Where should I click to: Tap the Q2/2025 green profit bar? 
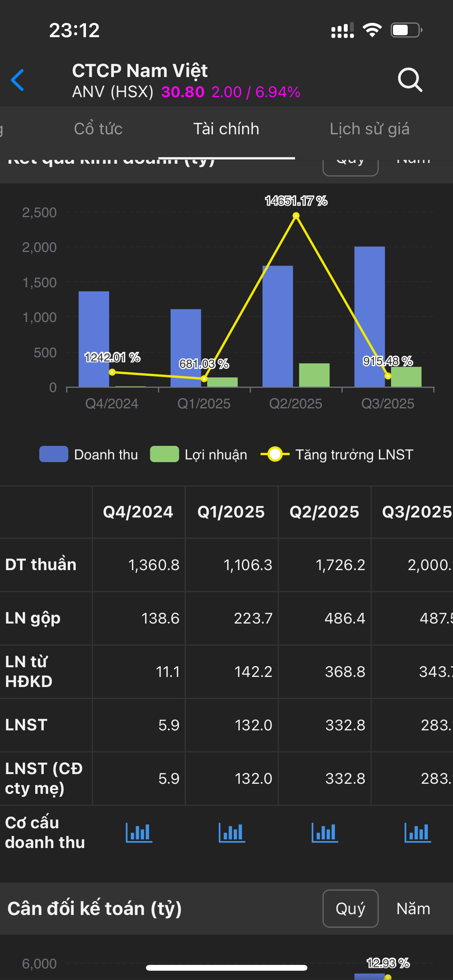314,375
